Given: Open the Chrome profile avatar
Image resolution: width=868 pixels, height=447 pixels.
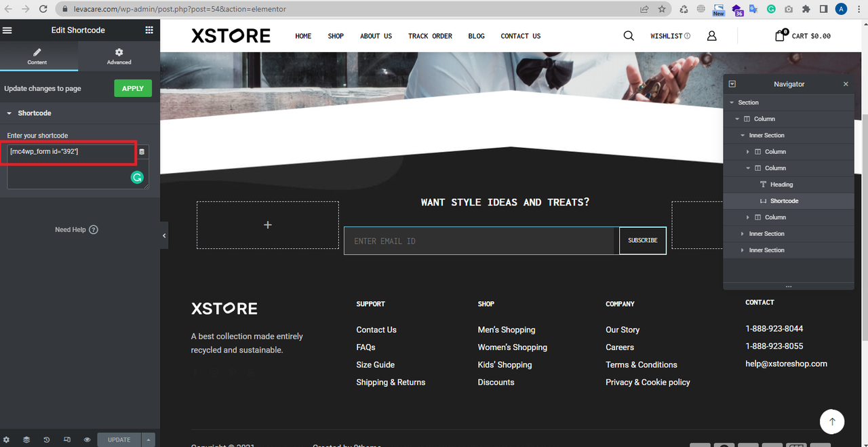Looking at the screenshot, I should (841, 9).
